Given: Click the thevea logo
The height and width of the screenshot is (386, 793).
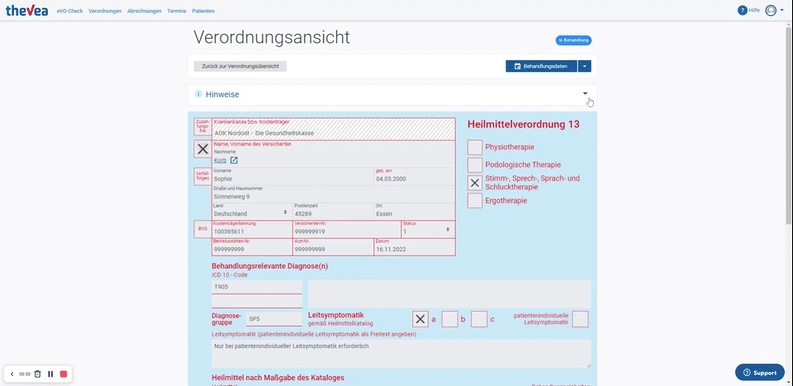Looking at the screenshot, I should pos(27,11).
